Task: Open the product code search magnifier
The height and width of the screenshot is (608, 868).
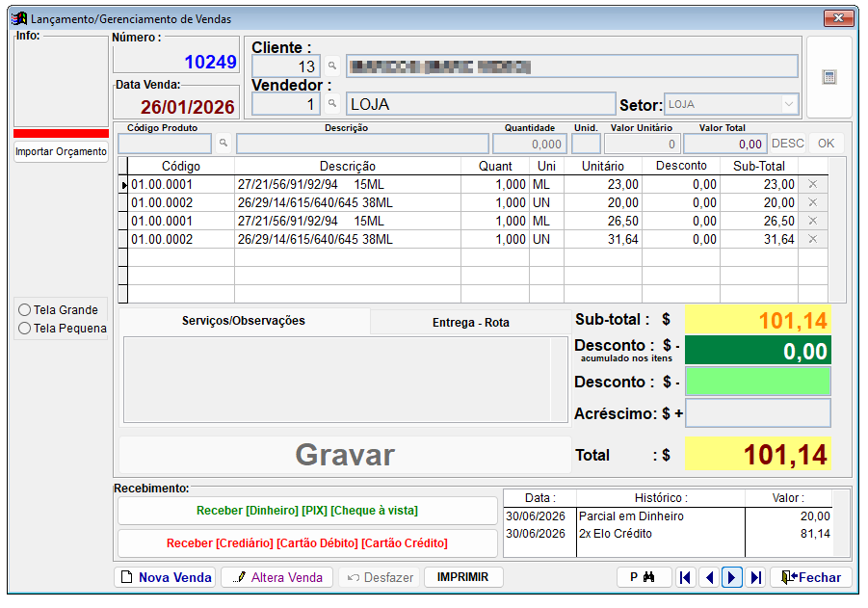Action: coord(224,143)
